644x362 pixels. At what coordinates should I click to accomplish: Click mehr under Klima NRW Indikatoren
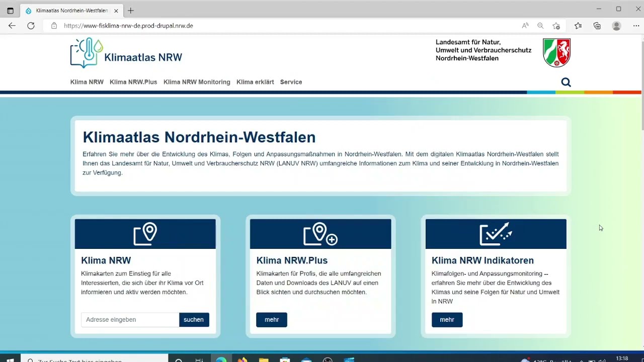[x=447, y=320]
